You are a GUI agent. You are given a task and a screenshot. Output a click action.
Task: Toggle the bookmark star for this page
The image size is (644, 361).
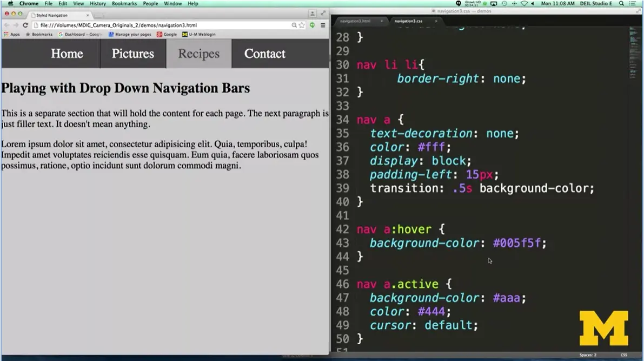(x=302, y=25)
